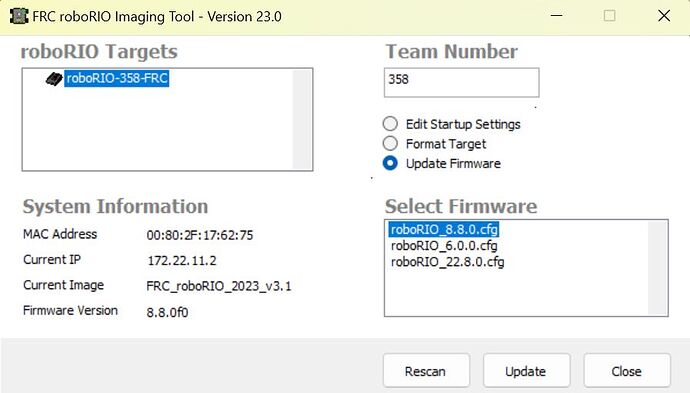Image resolution: width=690 pixels, height=393 pixels.
Task: Click the Select Firmware list scrollbar
Action: [657, 268]
